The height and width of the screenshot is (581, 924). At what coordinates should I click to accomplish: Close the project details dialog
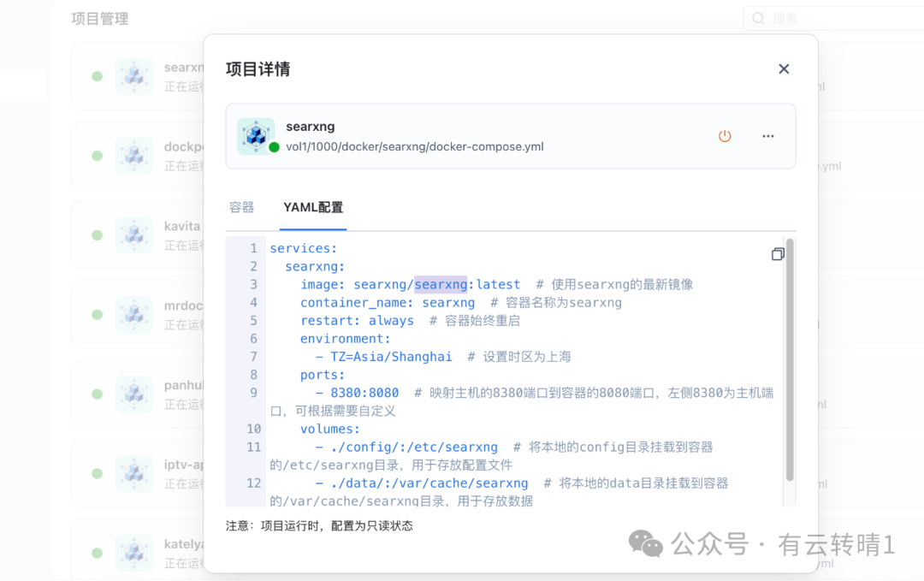[783, 69]
